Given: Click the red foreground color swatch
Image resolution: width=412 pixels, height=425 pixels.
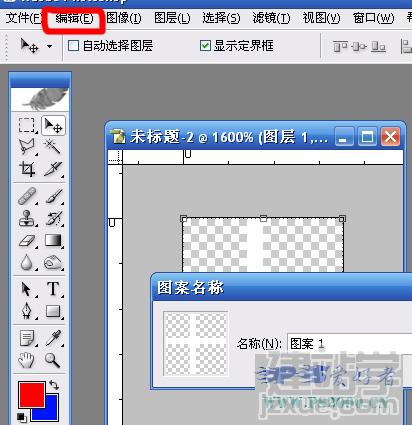Looking at the screenshot, I should coord(31,395).
